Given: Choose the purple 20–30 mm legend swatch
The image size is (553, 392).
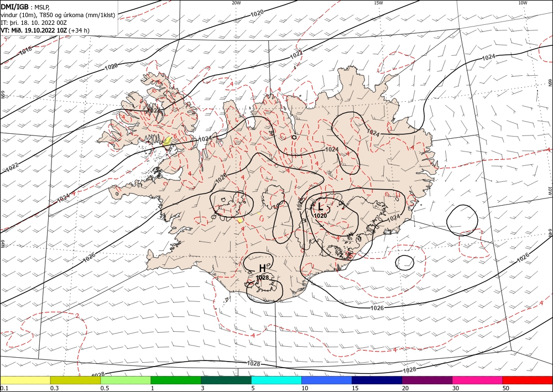Looking at the screenshot, I should pyautogui.click(x=427, y=380).
